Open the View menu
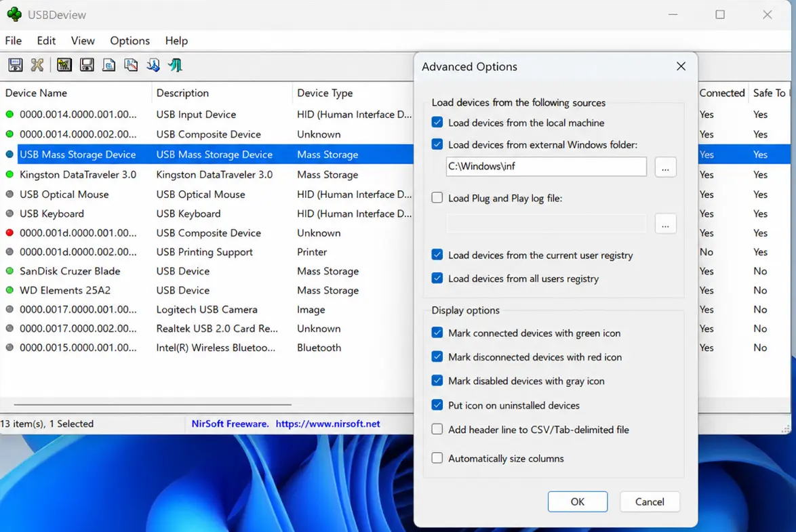 coord(83,41)
